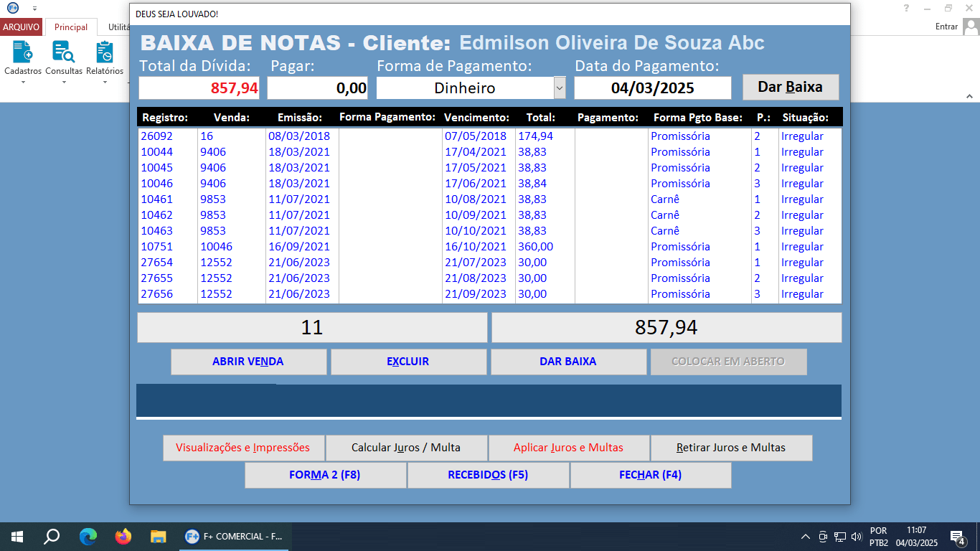The height and width of the screenshot is (551, 980).
Task: Click the EXCLUIR button
Action: 408,362
